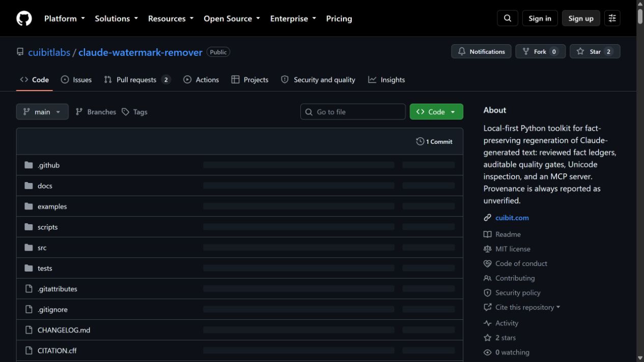
Task: Open claude-watermark-remover repository link
Action: [x=141, y=52]
